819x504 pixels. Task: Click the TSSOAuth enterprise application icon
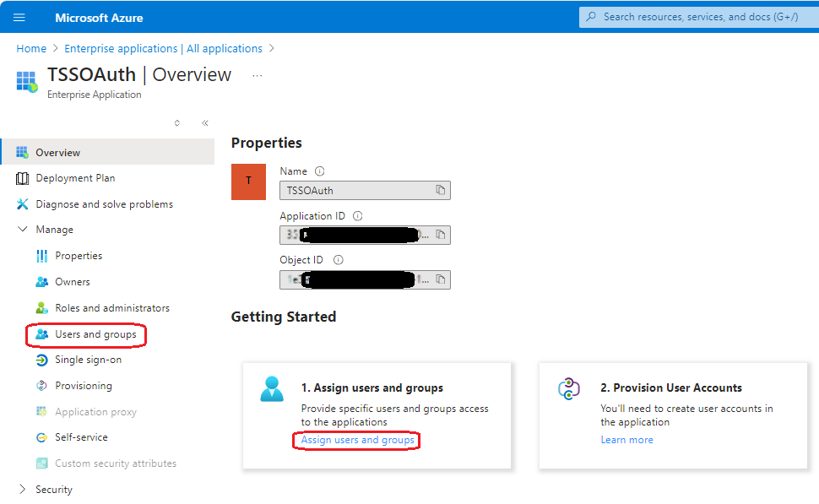pyautogui.click(x=27, y=82)
